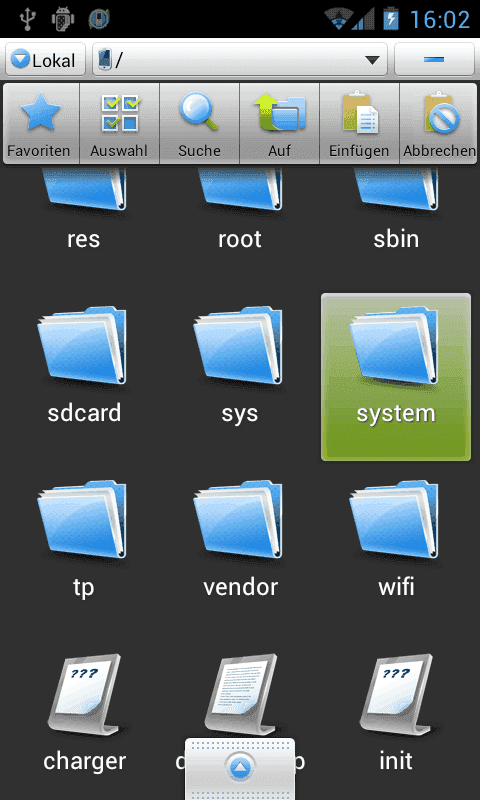Tap the USB notification icon
This screenshot has height=800, width=480.
tap(27, 19)
